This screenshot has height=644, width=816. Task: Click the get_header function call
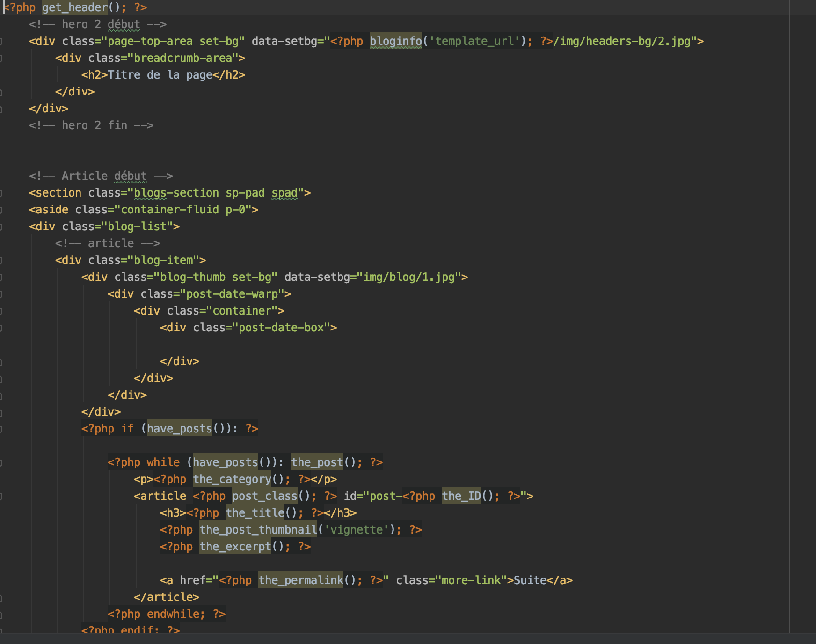pyautogui.click(x=74, y=7)
